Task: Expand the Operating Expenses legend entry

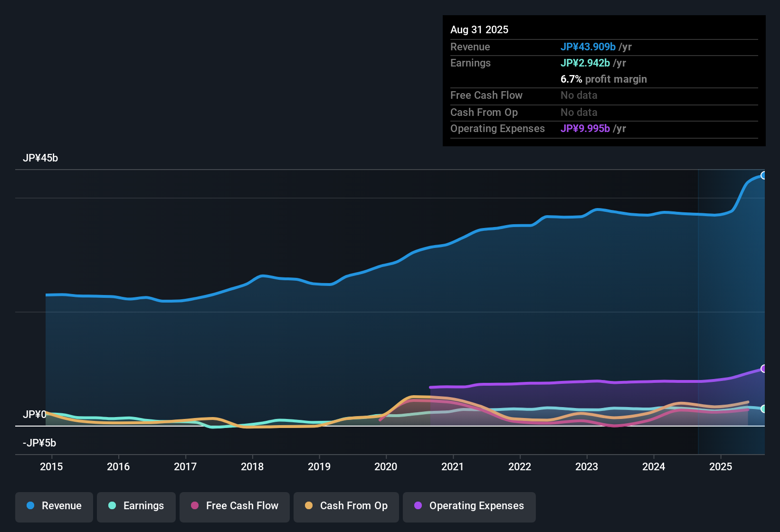Action: pyautogui.click(x=469, y=506)
